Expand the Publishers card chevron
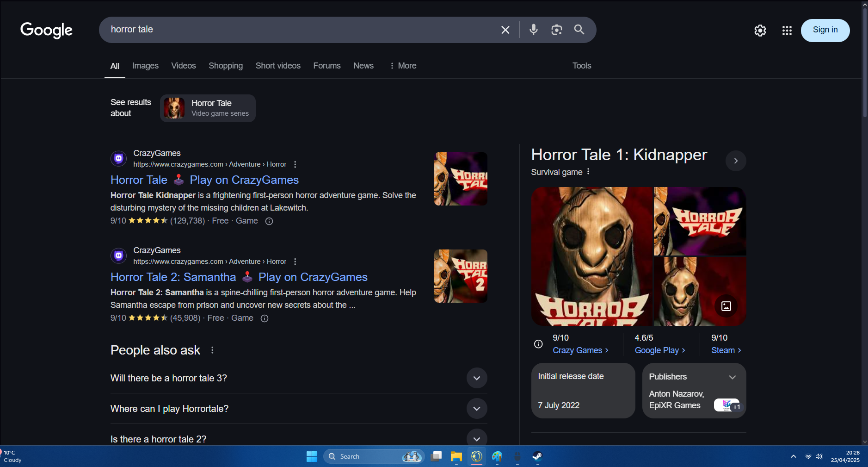Screen dimensions: 868x467 coord(733,377)
